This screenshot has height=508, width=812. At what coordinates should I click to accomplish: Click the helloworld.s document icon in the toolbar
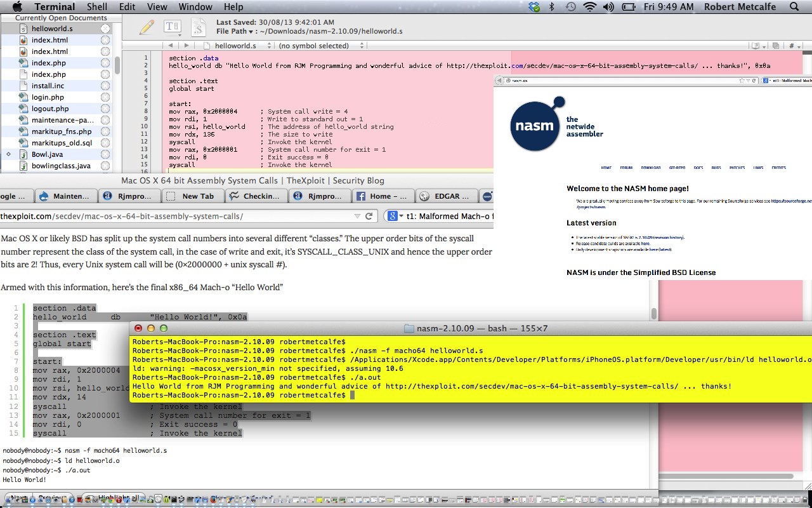(199, 27)
